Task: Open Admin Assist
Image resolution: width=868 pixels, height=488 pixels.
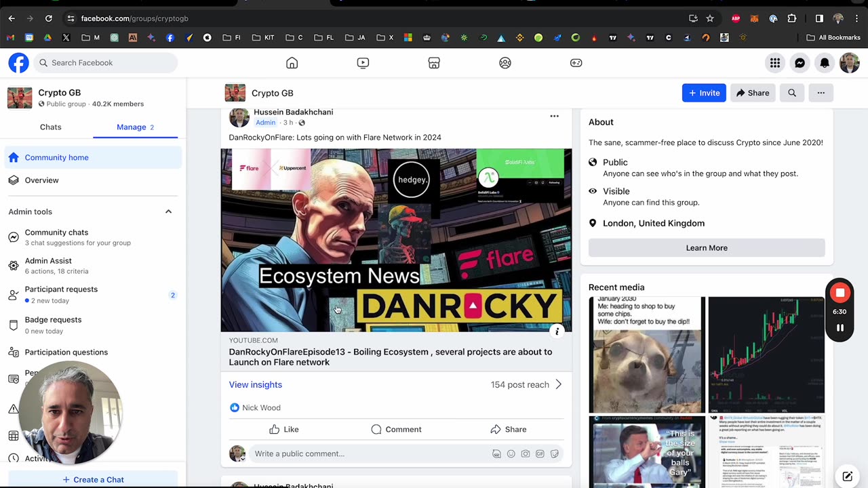Action: tap(93, 266)
